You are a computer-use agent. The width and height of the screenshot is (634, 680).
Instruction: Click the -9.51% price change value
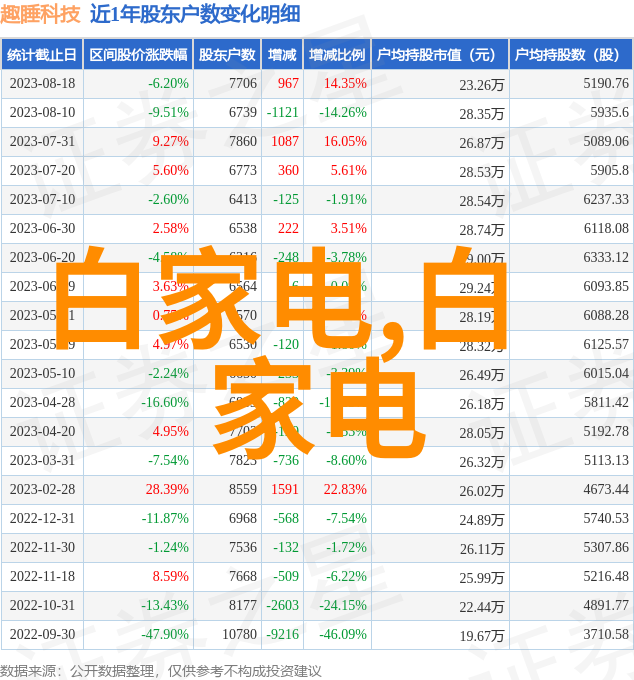(x=168, y=112)
